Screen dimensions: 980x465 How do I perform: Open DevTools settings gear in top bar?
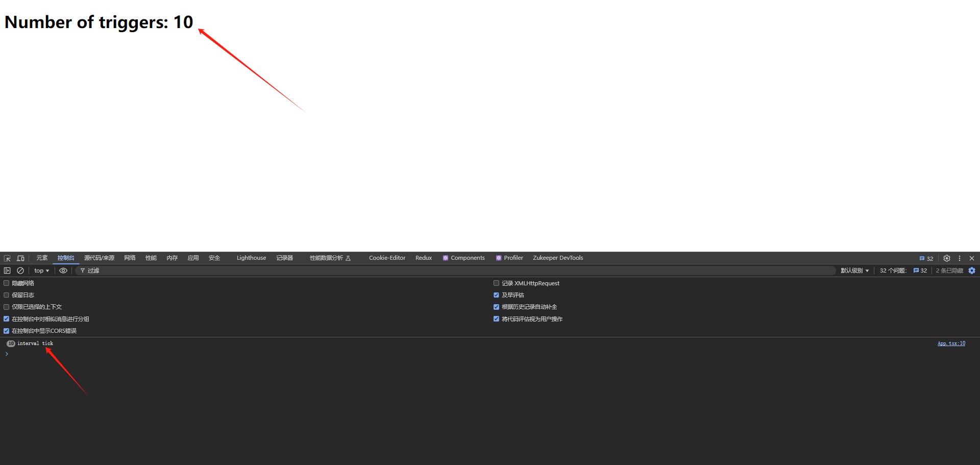pyautogui.click(x=947, y=258)
